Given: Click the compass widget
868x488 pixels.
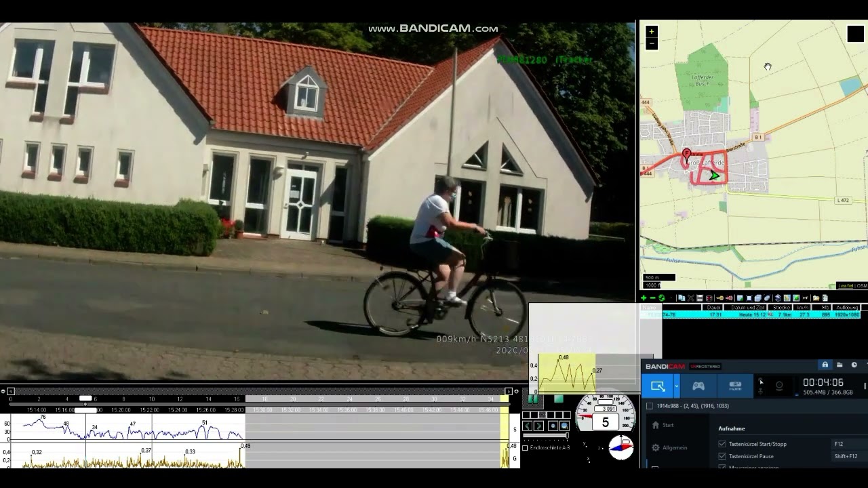Looking at the screenshot, I should tap(620, 447).
